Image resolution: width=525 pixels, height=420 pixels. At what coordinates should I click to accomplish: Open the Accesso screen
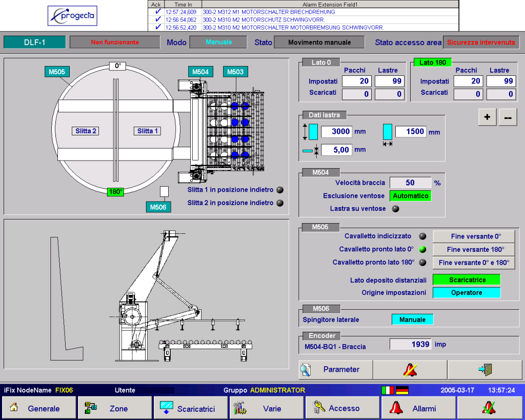pyautogui.click(x=342, y=408)
